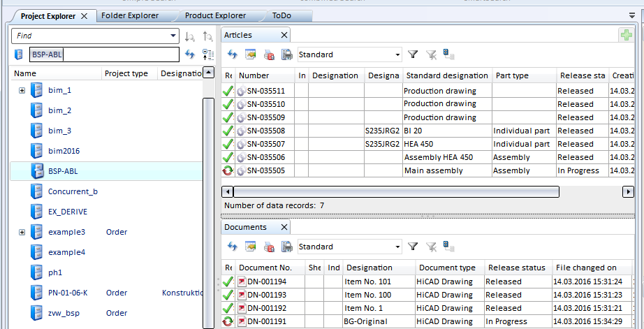The image size is (644, 329).
Task: Open Standard dropdown in Articles toolbar
Action: click(x=397, y=54)
